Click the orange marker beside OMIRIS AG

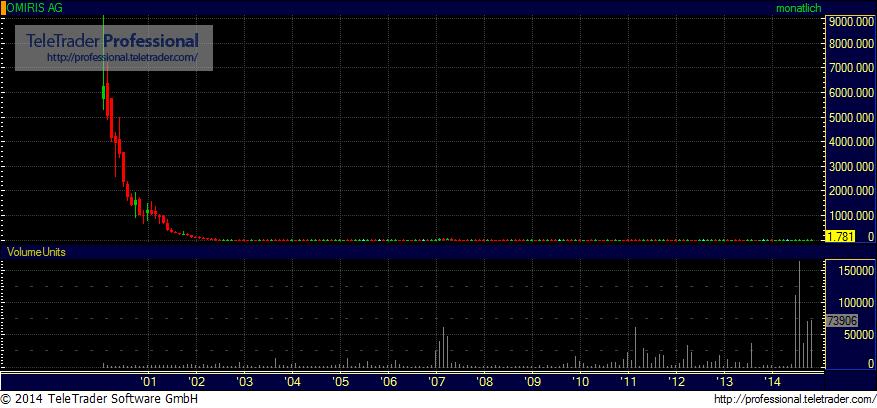coord(3,8)
